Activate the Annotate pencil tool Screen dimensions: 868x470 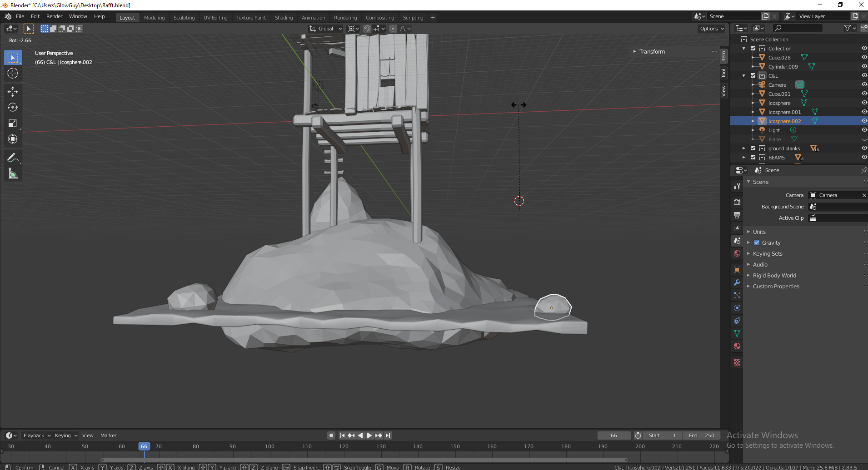pyautogui.click(x=13, y=158)
